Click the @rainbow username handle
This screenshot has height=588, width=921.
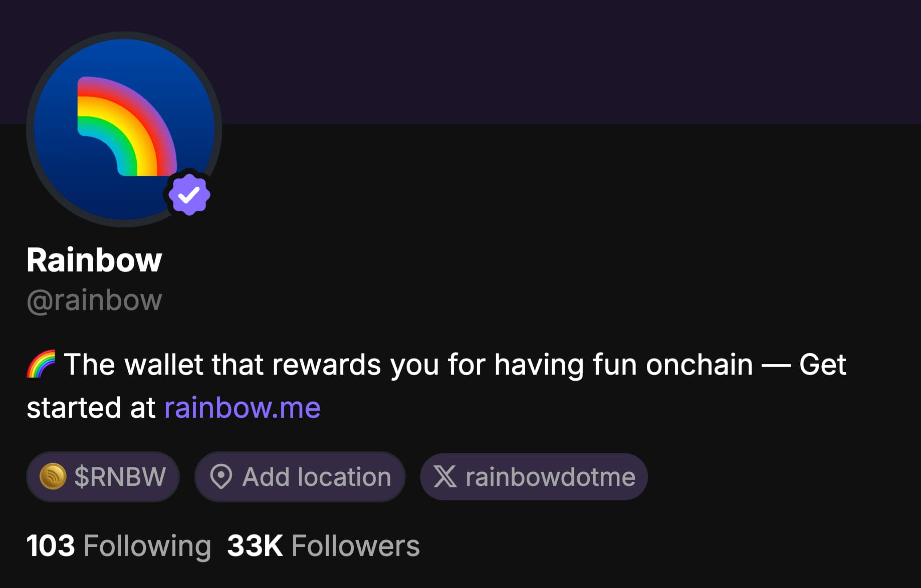(94, 300)
